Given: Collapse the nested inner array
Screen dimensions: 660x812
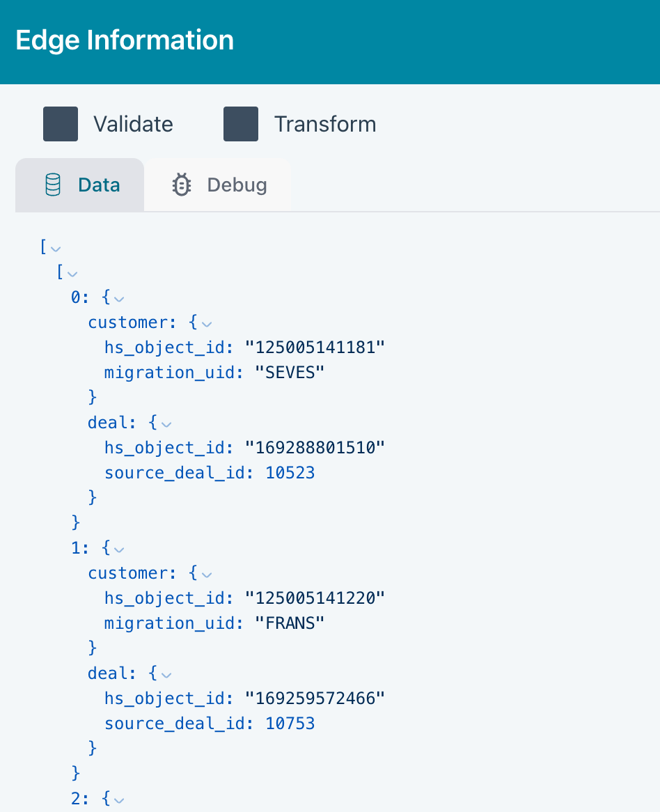Looking at the screenshot, I should pyautogui.click(x=72, y=273).
